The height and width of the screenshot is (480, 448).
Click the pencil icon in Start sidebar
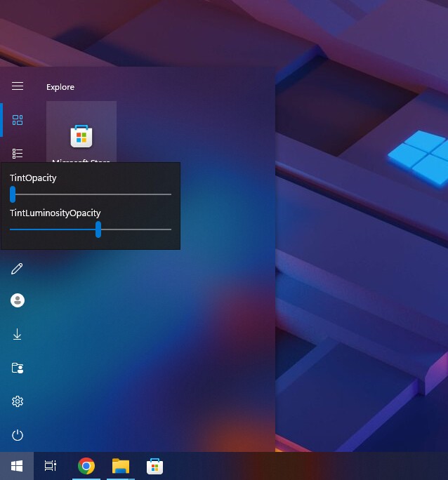click(18, 268)
